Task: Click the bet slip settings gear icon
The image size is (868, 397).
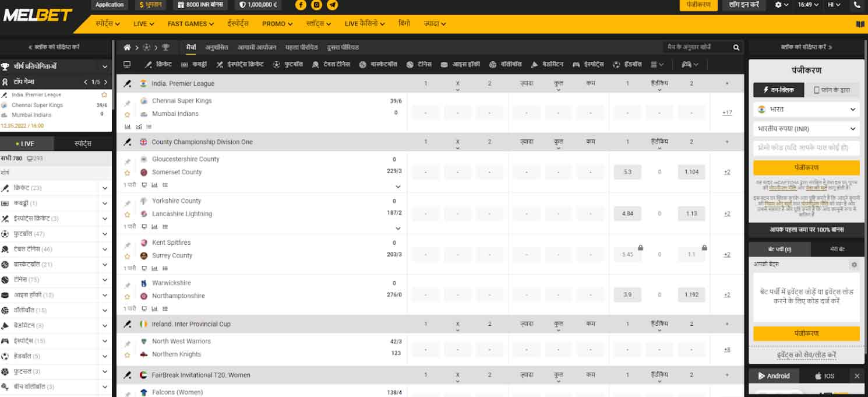Action: [854, 265]
